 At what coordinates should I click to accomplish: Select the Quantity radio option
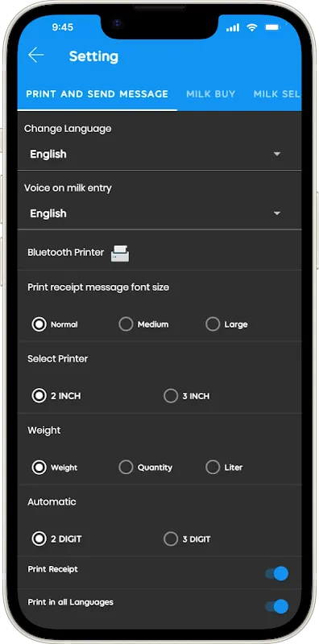pos(146,468)
